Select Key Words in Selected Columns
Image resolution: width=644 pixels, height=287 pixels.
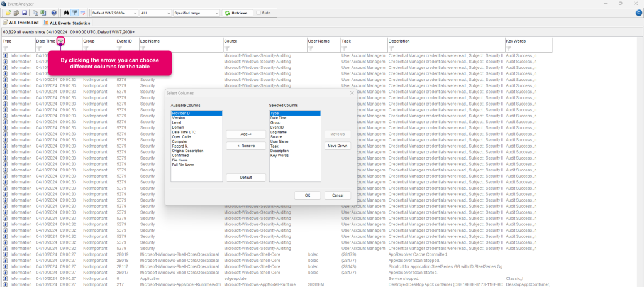click(x=279, y=155)
